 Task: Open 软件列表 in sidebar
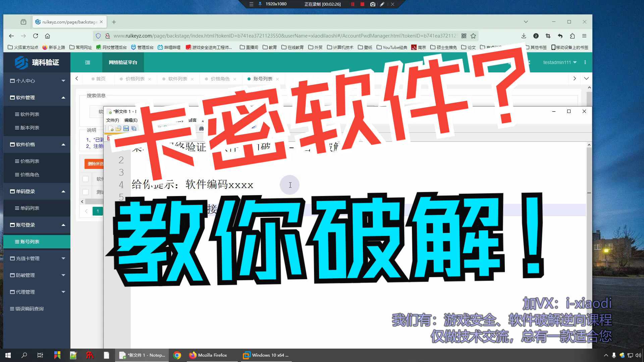pyautogui.click(x=37, y=114)
